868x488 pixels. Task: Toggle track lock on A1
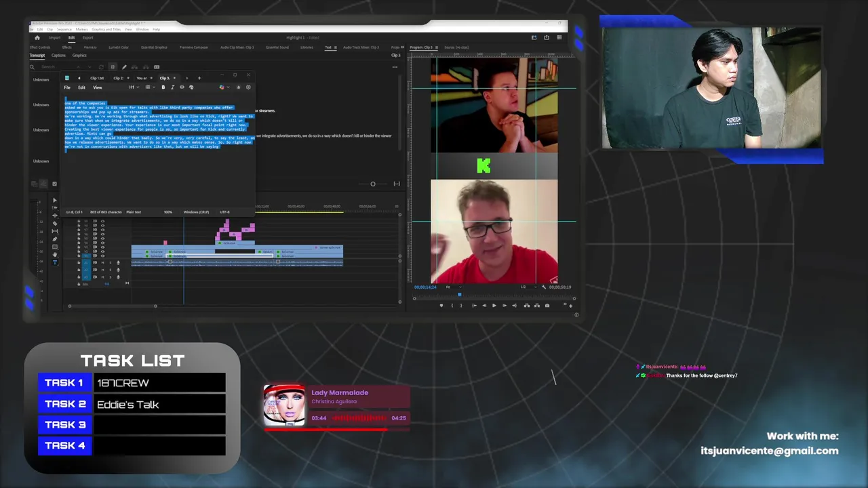[x=79, y=263]
